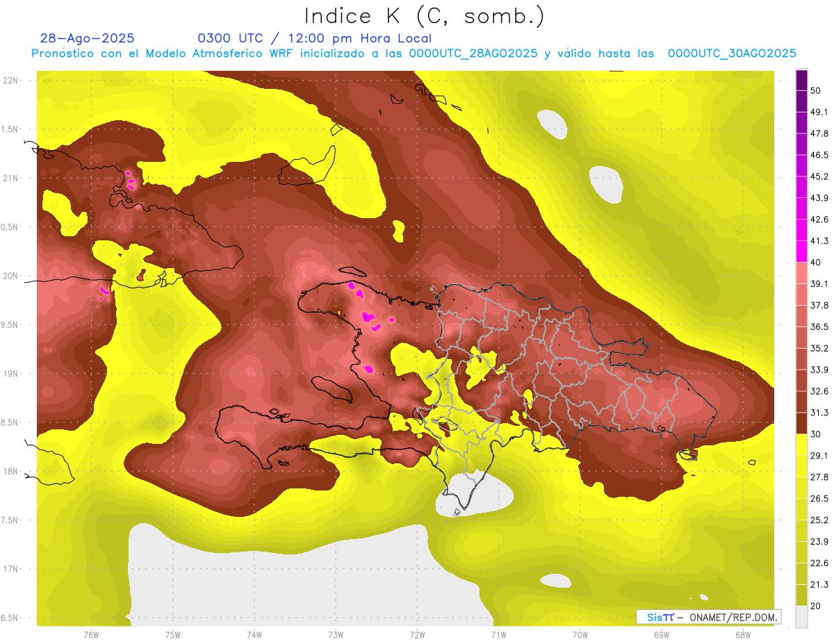Click the '76W' longitude axis label
Viewport: 834px width, 644px height.
pos(91,635)
